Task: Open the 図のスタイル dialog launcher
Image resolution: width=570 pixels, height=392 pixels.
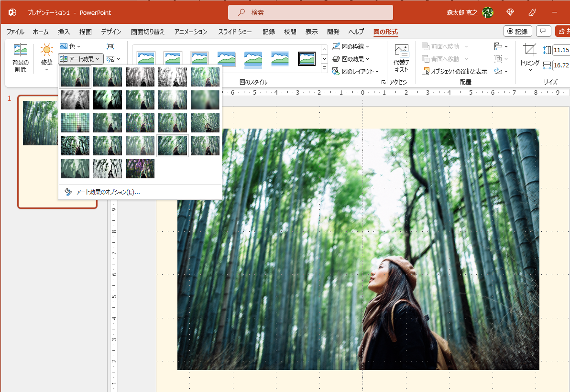Action: coord(383,83)
